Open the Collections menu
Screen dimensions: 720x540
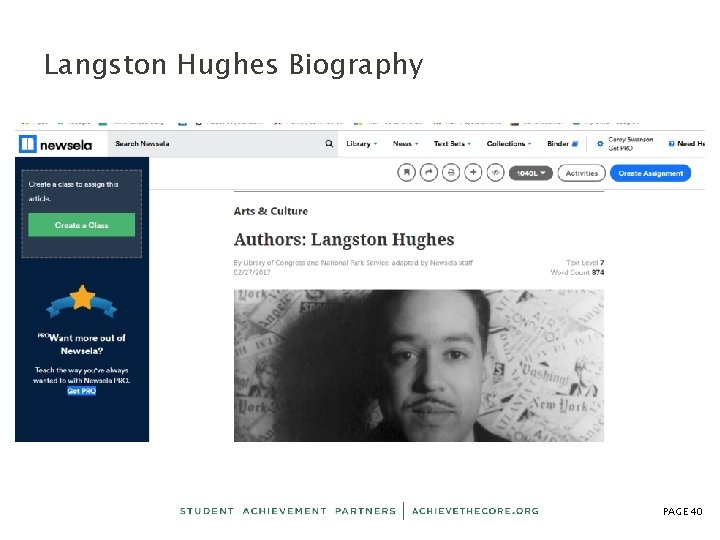(509, 144)
